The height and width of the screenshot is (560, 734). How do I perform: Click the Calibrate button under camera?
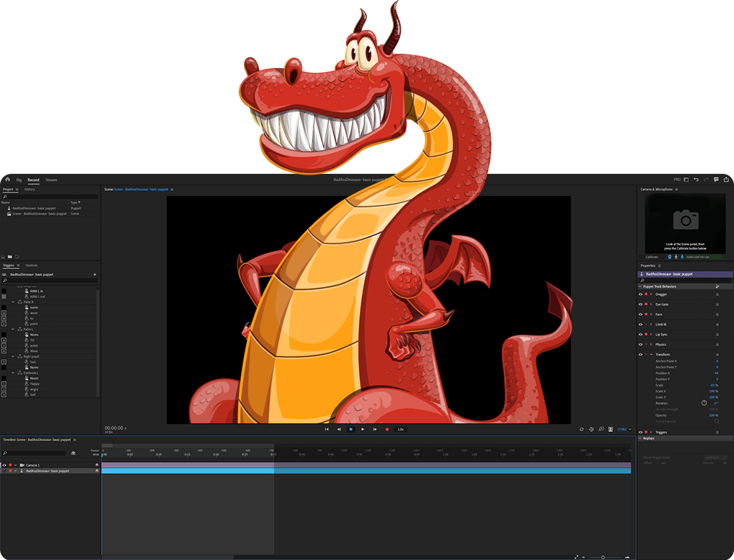tap(652, 257)
